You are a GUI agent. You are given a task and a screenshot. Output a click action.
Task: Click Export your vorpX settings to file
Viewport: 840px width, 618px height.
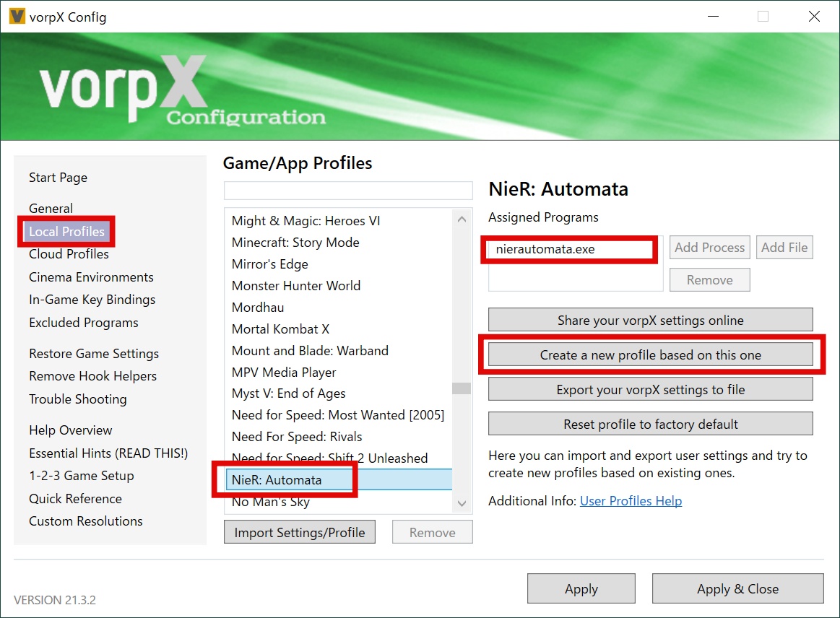click(x=650, y=390)
